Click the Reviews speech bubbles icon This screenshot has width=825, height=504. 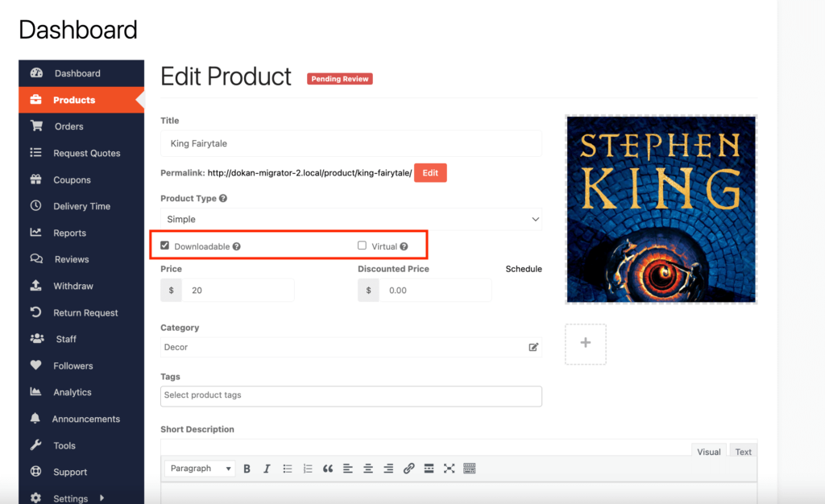pos(36,258)
